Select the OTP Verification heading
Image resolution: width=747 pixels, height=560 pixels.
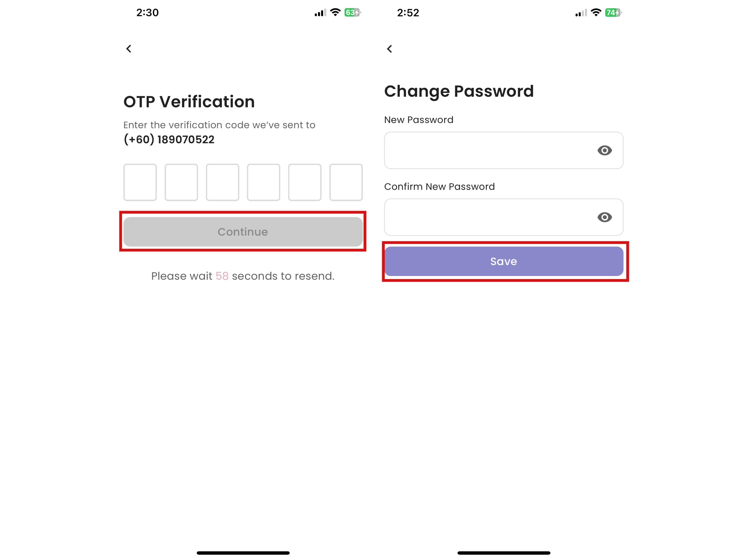pos(189,101)
